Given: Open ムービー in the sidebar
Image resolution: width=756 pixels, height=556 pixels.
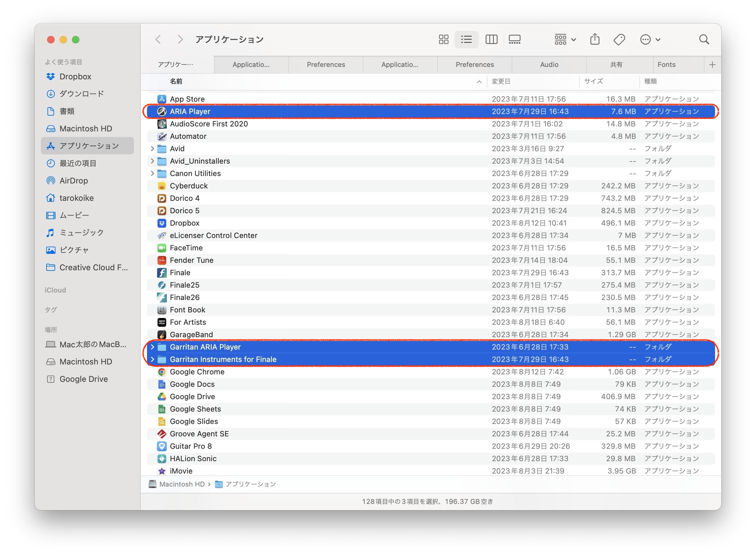Looking at the screenshot, I should click(x=87, y=215).
